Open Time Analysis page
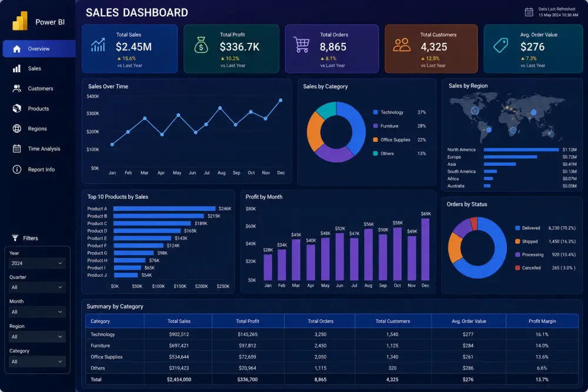Viewport: 588px width, 392px height. [44, 149]
